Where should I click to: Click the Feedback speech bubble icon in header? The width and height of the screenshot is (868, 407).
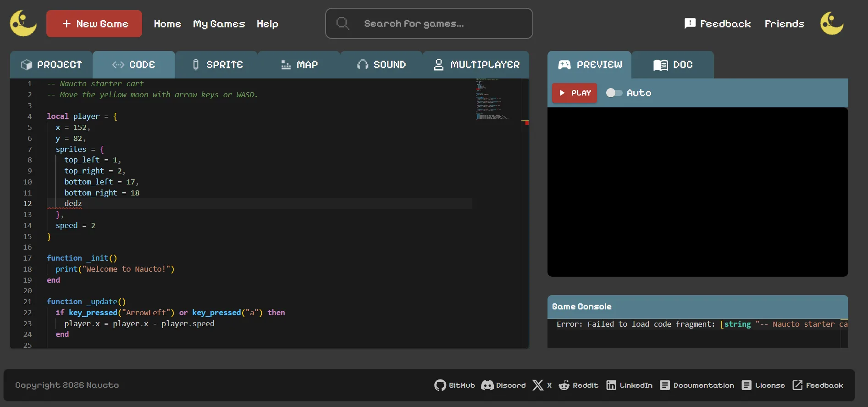(x=690, y=23)
